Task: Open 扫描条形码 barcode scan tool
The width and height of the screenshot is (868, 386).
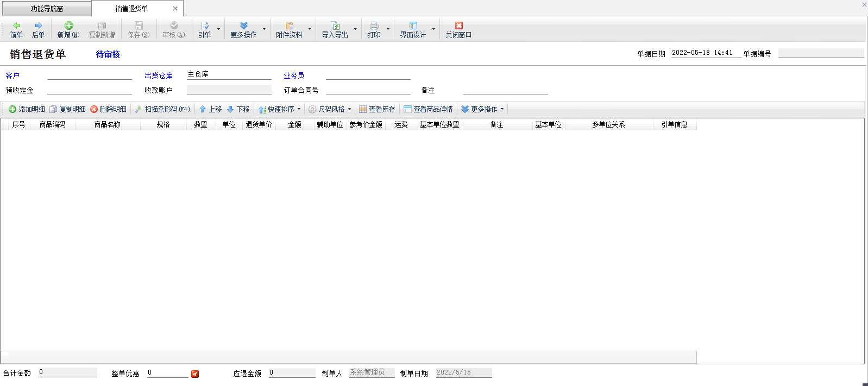Action: point(162,109)
